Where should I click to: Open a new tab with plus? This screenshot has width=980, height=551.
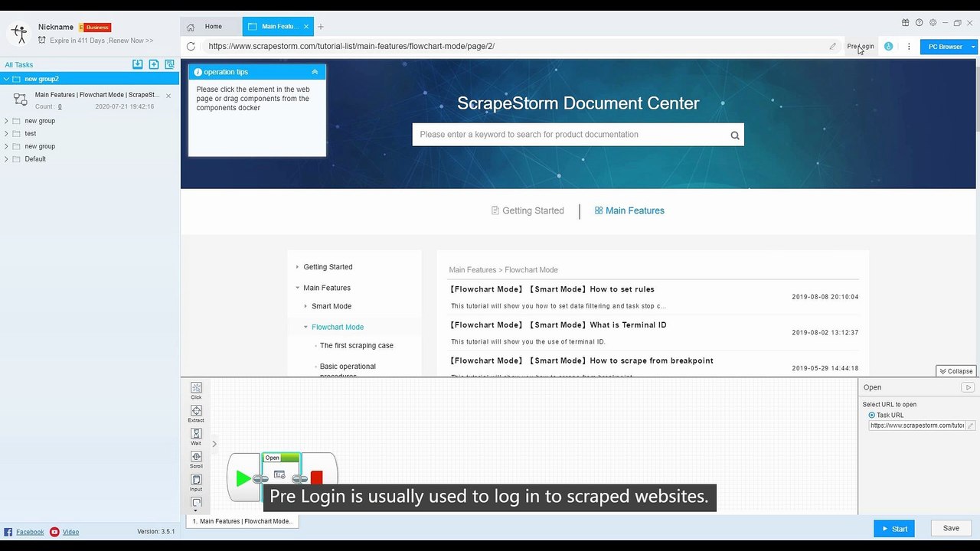coord(321,27)
